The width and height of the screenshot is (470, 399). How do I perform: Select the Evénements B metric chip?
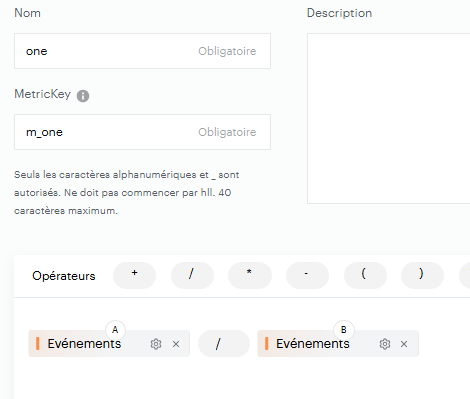(x=338, y=343)
